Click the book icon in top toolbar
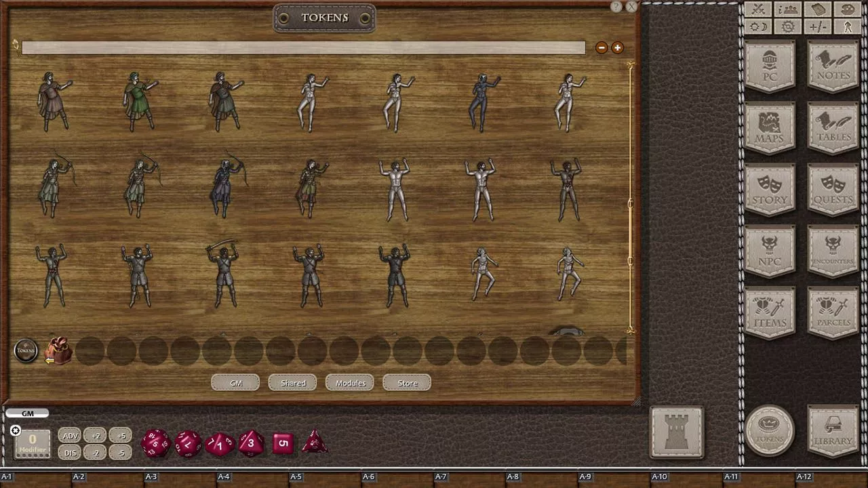The image size is (868, 488). 818,9
